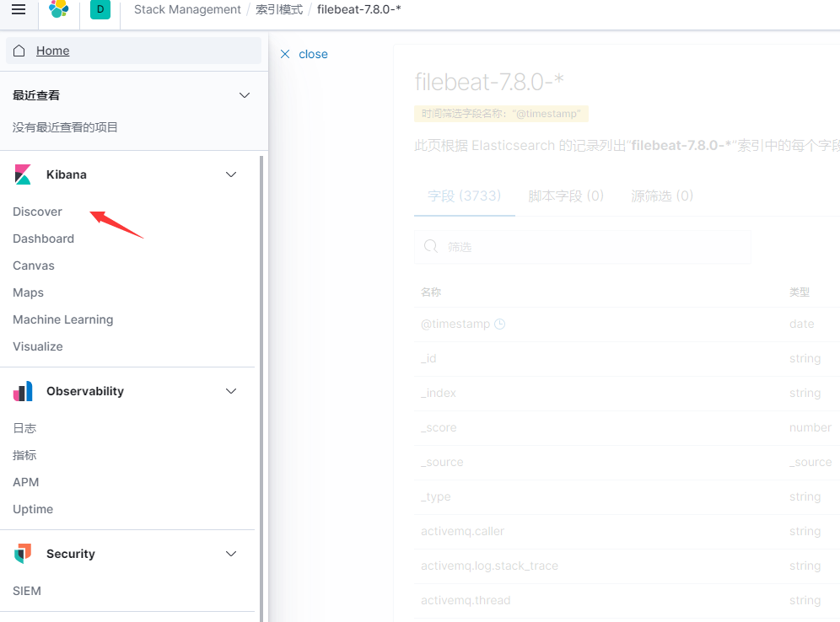Open Discover in the Kibana menu
The width and height of the screenshot is (840, 622).
(37, 212)
